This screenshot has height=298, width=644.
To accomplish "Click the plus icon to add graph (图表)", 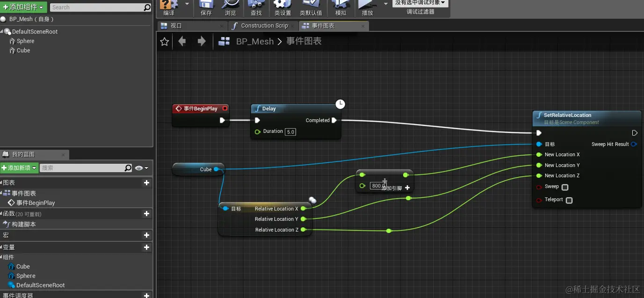I will click(146, 183).
